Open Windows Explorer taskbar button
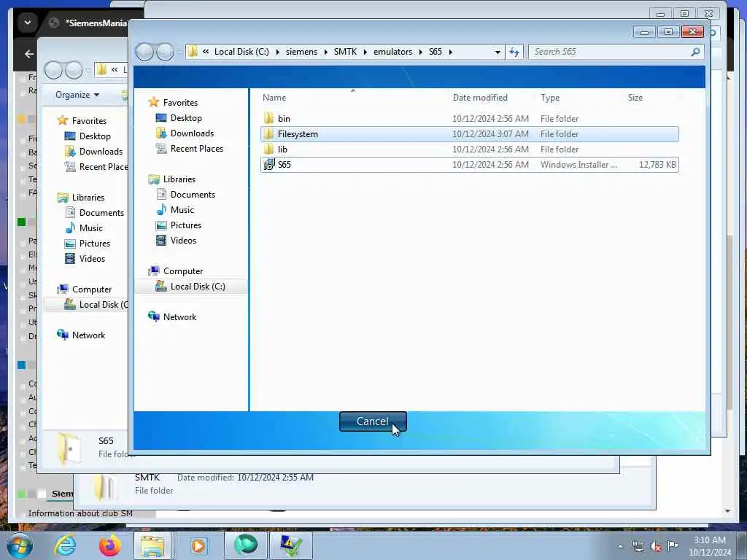Viewport: 747px width, 560px height. coord(152,545)
